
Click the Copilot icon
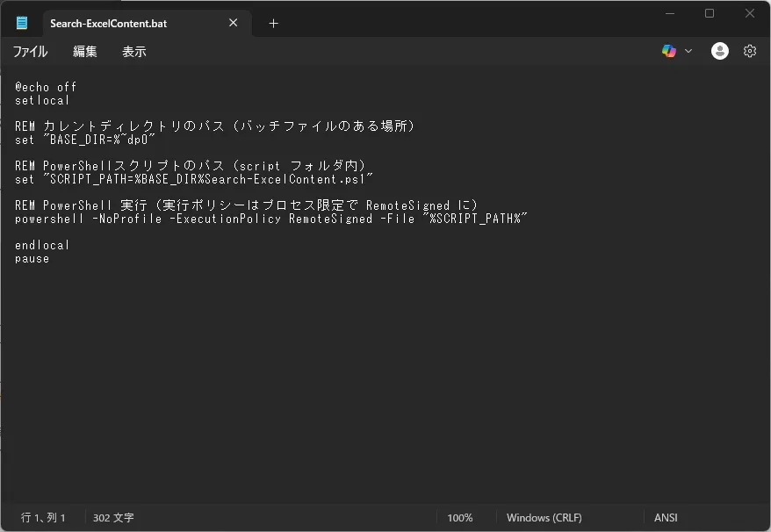coord(669,51)
